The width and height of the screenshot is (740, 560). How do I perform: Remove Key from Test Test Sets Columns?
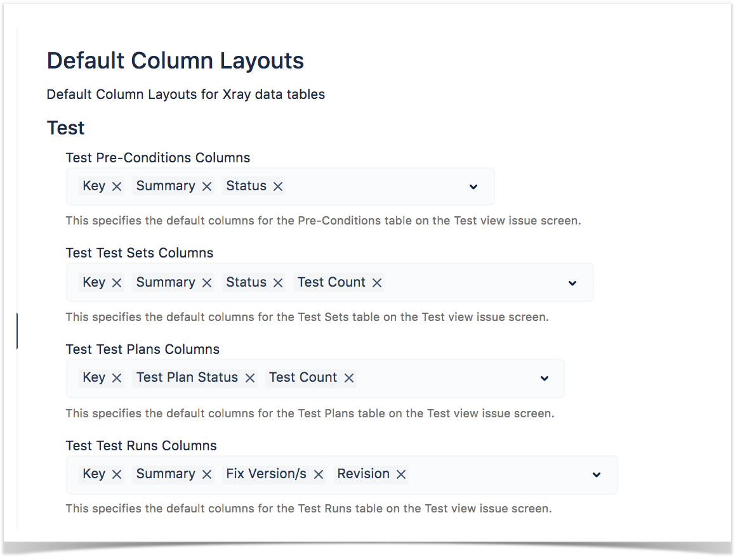117,283
